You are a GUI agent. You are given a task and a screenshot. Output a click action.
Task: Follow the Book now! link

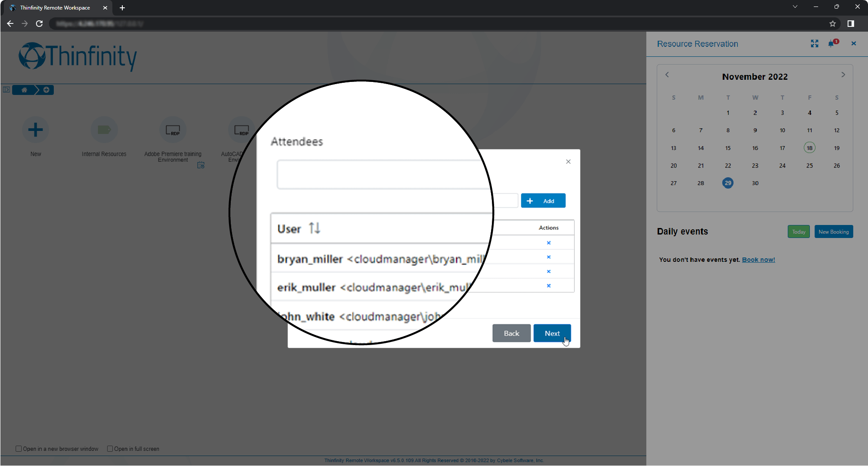[758, 259]
